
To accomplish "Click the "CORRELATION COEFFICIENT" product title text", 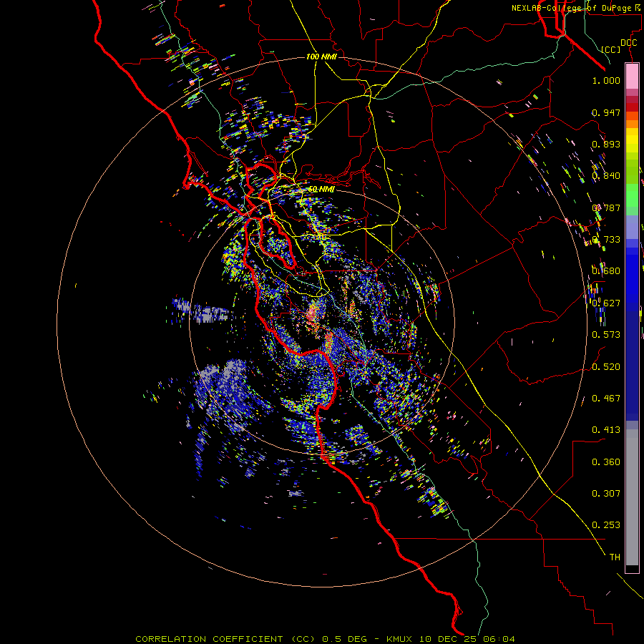I will point(209,639).
